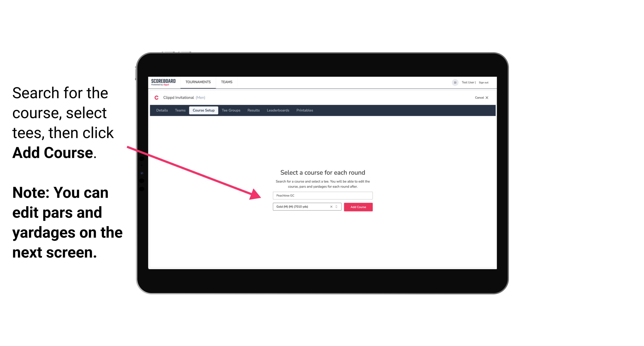Screen dimensions: 644x346
Task: Expand course search suggestions dropdown
Action: (x=322, y=195)
